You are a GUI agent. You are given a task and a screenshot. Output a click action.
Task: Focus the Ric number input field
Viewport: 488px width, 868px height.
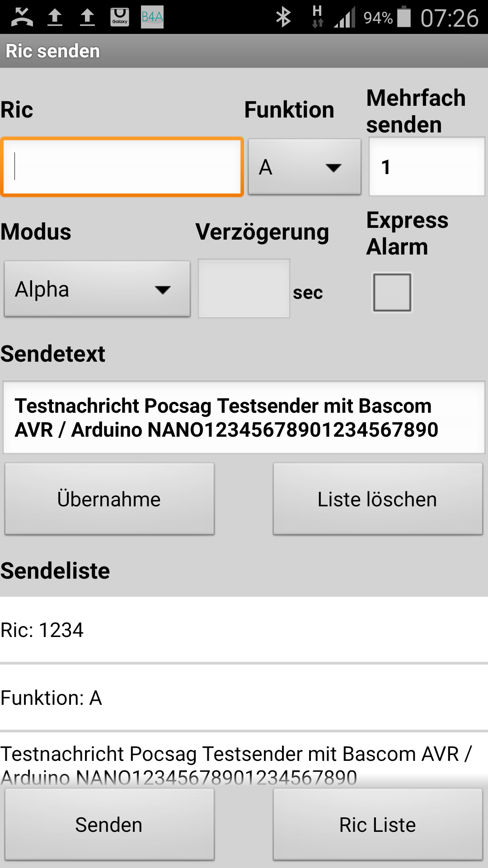click(122, 167)
